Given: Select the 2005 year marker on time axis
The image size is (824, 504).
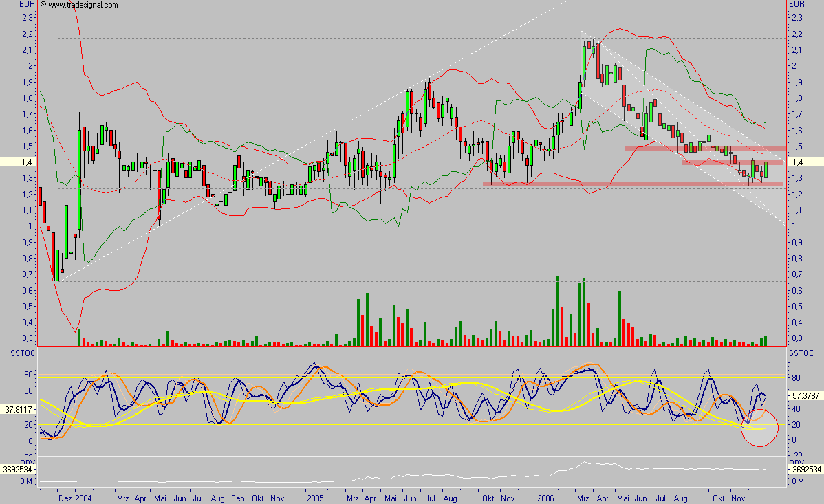Looking at the screenshot, I should pos(316,496).
